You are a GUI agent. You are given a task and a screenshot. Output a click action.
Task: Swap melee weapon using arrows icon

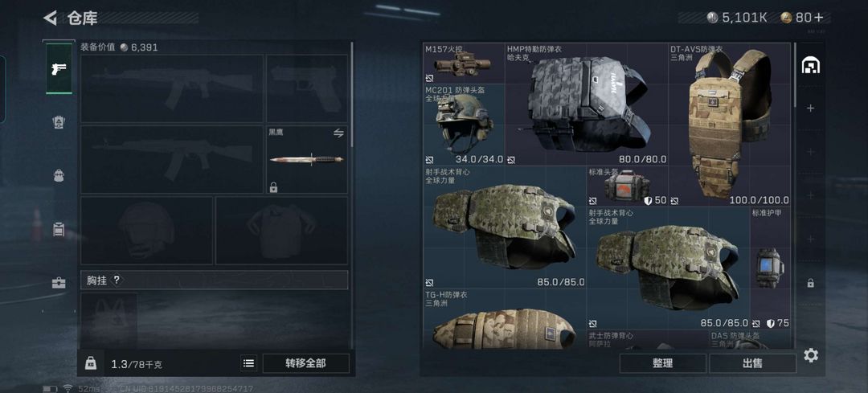click(x=338, y=133)
